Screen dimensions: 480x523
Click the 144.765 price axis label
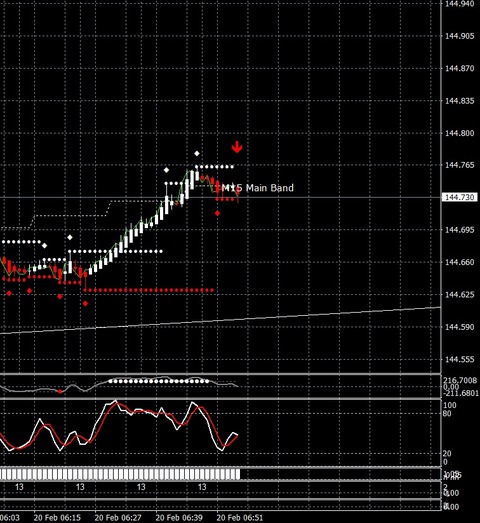pyautogui.click(x=460, y=165)
